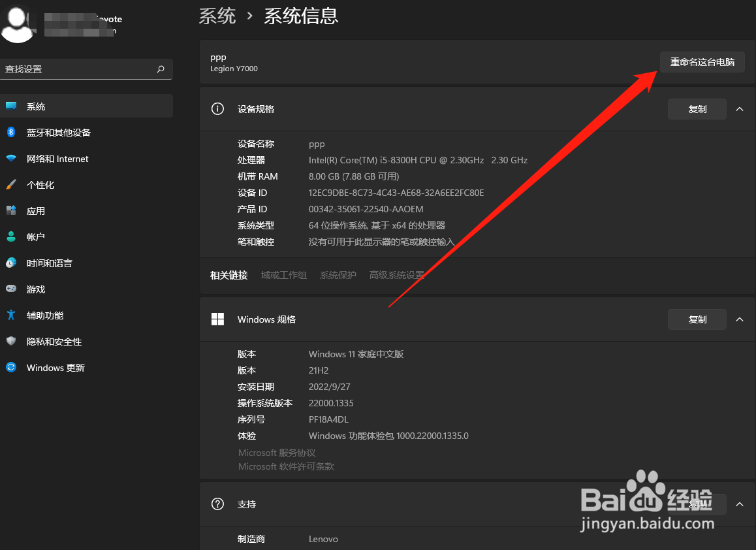Focus the 查找设置 search field

tap(86, 69)
